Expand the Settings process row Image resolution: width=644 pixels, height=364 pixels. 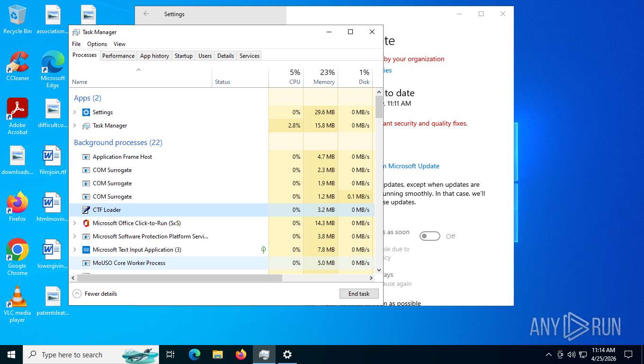[74, 112]
